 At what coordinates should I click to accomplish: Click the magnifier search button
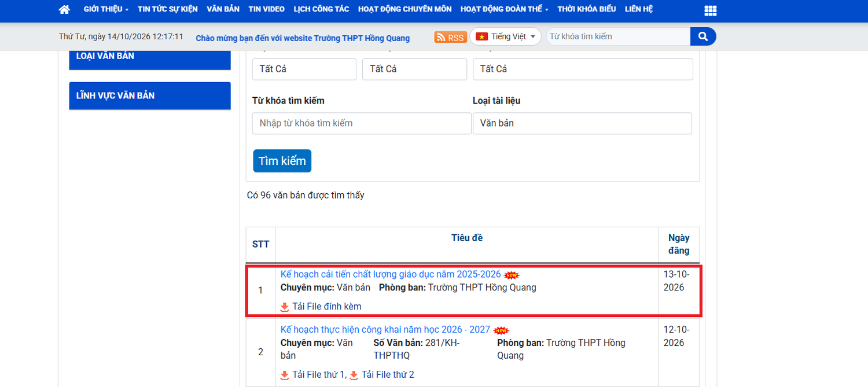tap(703, 36)
